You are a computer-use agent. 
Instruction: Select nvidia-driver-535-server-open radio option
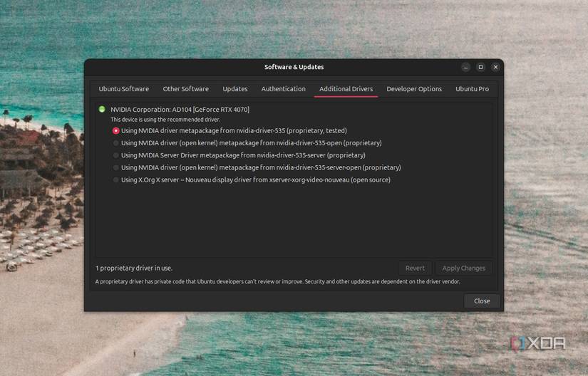(116, 168)
